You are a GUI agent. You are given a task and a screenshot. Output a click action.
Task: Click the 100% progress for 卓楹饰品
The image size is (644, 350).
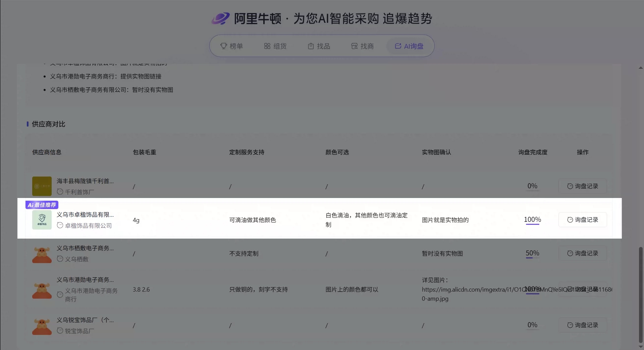click(532, 220)
